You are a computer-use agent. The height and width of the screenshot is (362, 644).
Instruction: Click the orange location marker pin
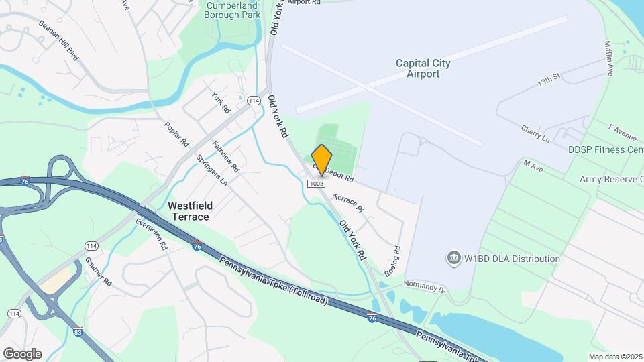pyautogui.click(x=321, y=160)
